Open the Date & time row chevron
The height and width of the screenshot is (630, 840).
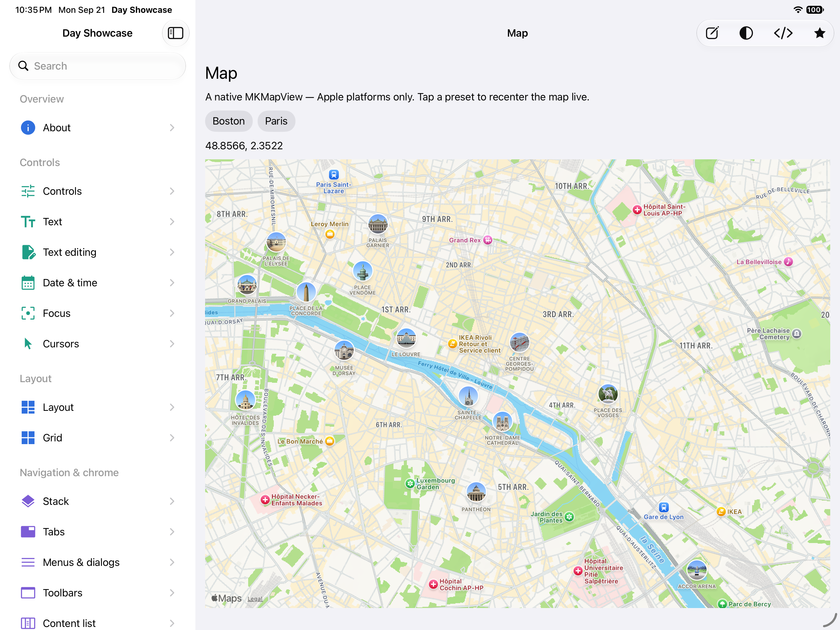172,283
